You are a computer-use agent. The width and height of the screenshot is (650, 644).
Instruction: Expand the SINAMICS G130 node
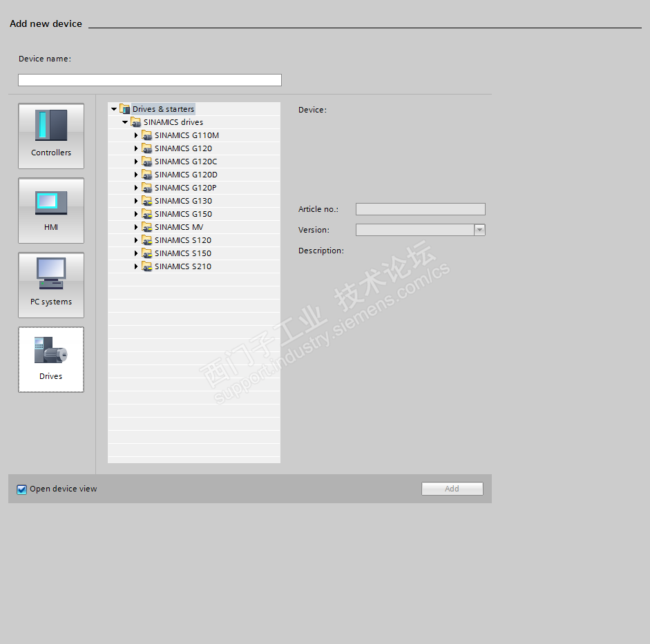pos(136,201)
